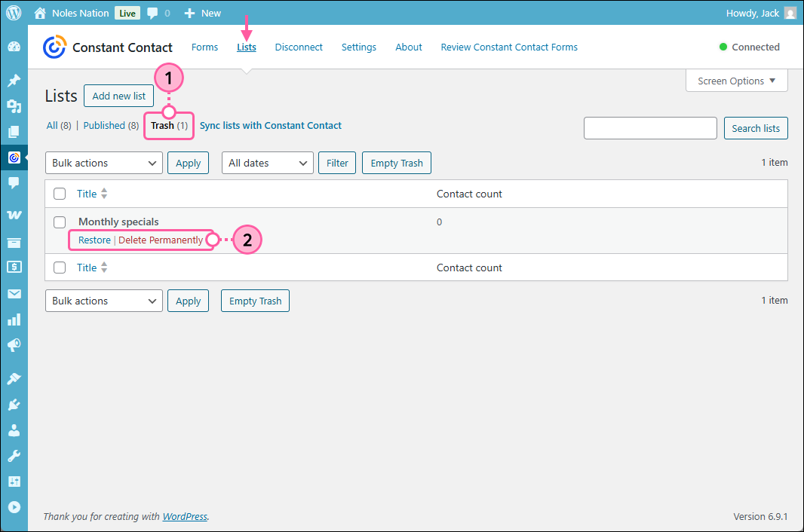The height and width of the screenshot is (532, 804).
Task: Click inside the search lists input field
Action: (650, 127)
